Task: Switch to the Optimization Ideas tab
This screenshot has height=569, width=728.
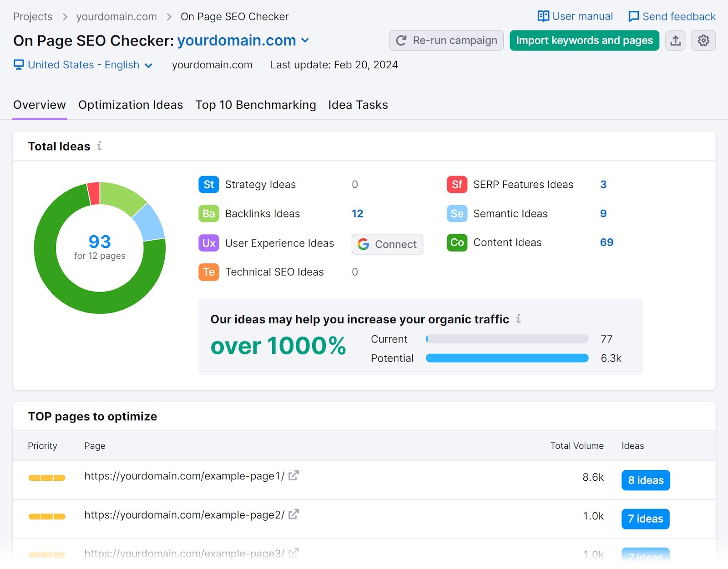Action: click(x=131, y=105)
